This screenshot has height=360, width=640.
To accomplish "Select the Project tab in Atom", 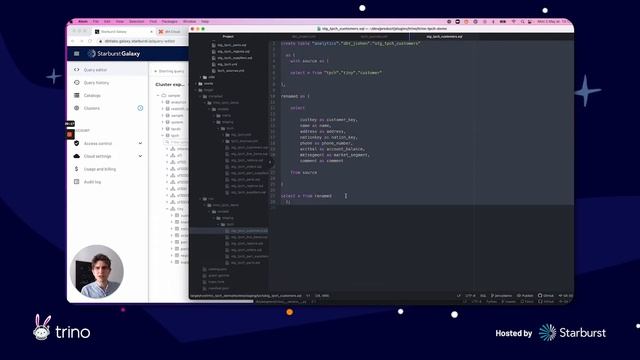I will (228, 36).
